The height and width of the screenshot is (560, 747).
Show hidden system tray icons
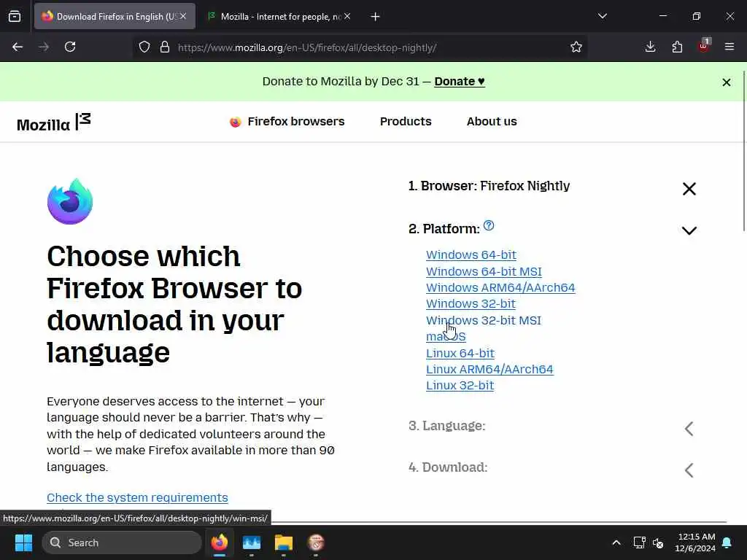coord(616,542)
